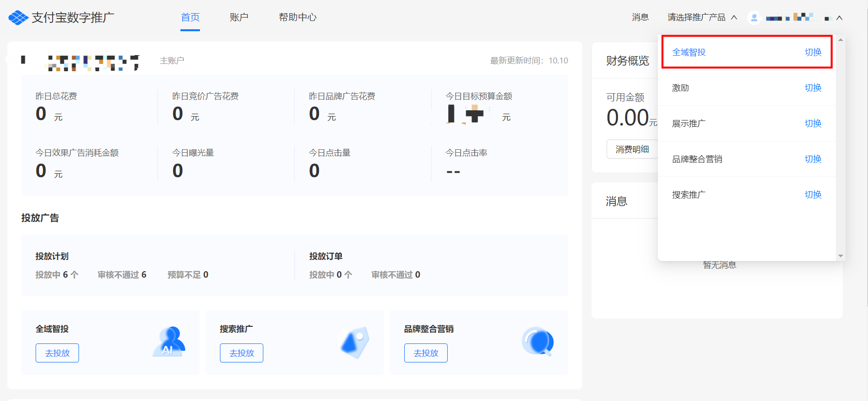The height and width of the screenshot is (401, 868).
Task: Click the 投放订单 heading
Action: pos(326,256)
